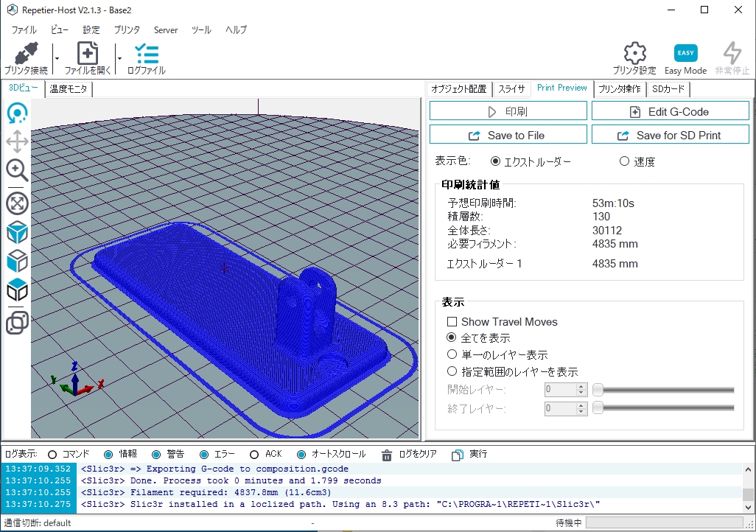Enable Show Travel Moves checkbox
Viewport: 756px width, 532px height.
(x=452, y=322)
